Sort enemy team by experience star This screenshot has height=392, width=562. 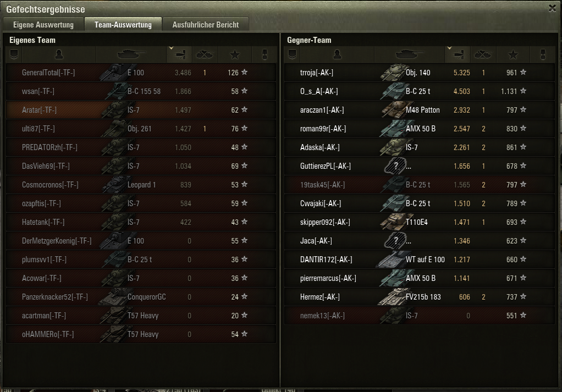(513, 54)
